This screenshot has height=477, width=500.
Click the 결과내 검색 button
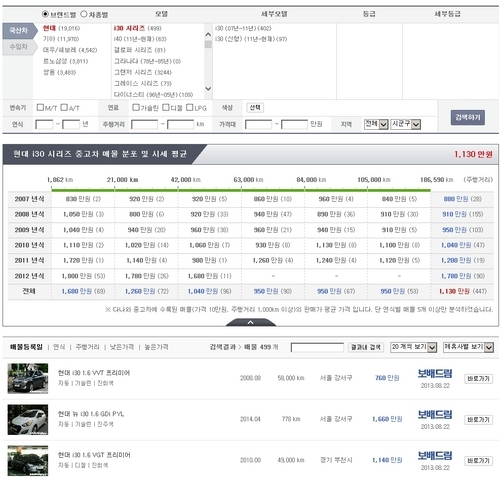point(366,347)
